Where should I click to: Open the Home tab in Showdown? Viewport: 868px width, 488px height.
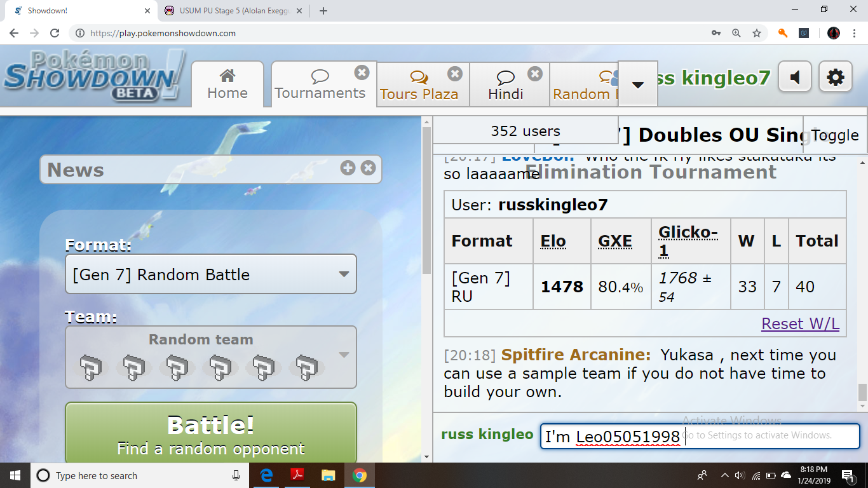point(227,85)
